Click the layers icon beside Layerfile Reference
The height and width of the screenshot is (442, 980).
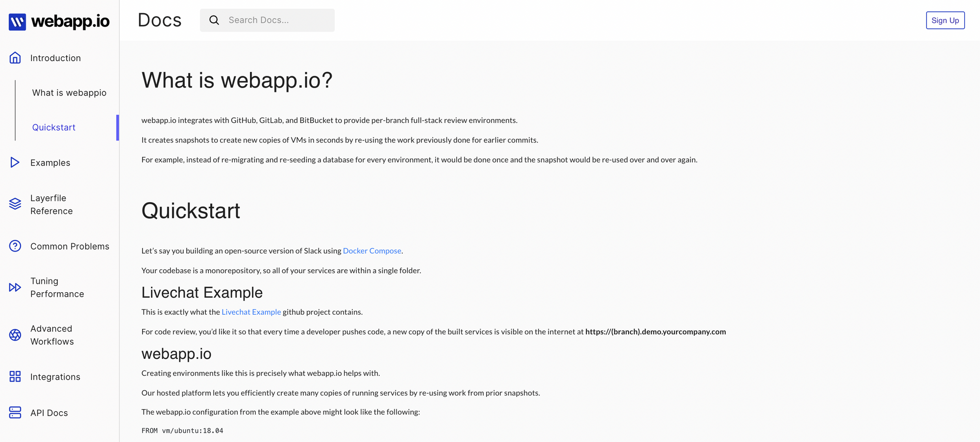coord(15,204)
